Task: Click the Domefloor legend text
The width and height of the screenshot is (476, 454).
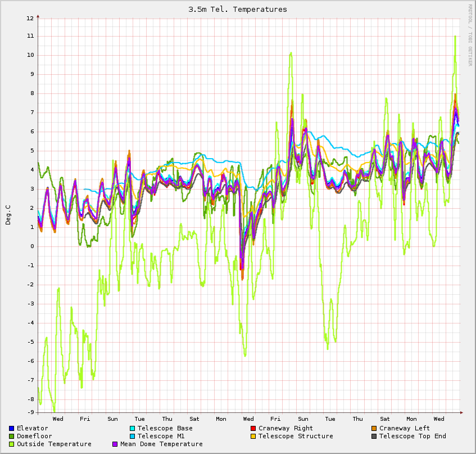Action: pos(34,437)
